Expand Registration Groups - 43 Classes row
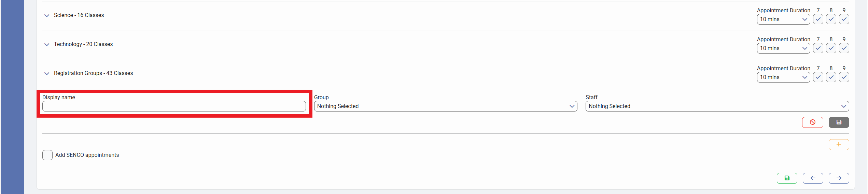The width and height of the screenshot is (868, 194). pyautogui.click(x=47, y=73)
